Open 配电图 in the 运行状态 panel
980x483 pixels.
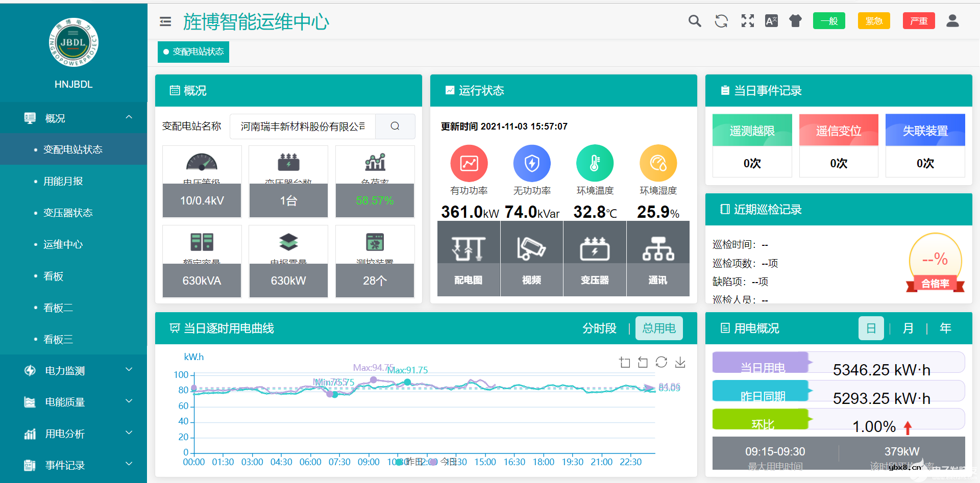(468, 259)
